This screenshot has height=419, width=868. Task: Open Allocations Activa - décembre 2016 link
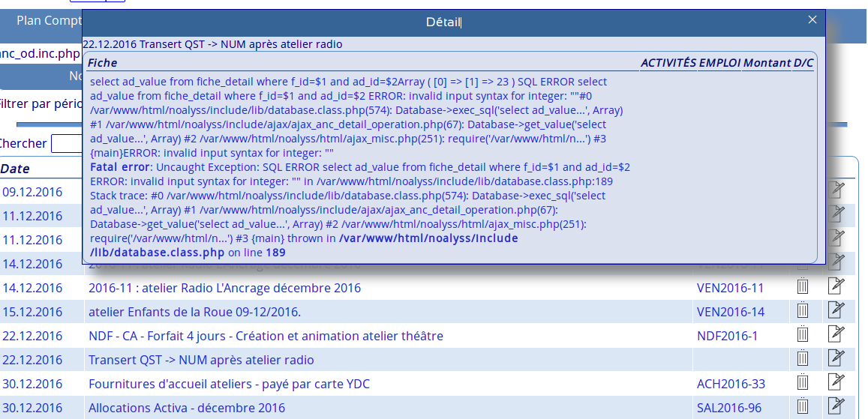187,408
